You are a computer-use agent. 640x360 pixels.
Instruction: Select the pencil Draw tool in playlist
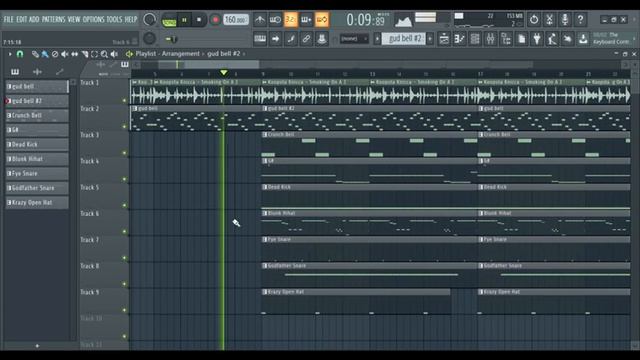coord(35,54)
